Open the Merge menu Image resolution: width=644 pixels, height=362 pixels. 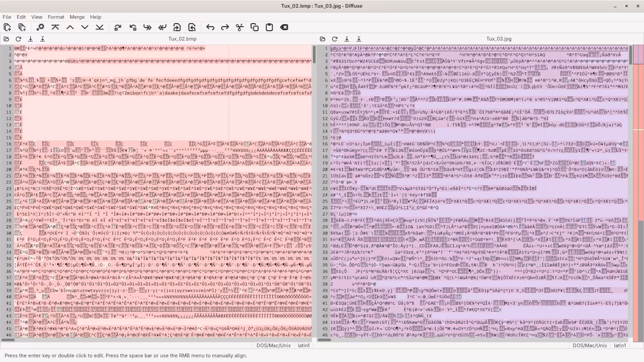[77, 17]
